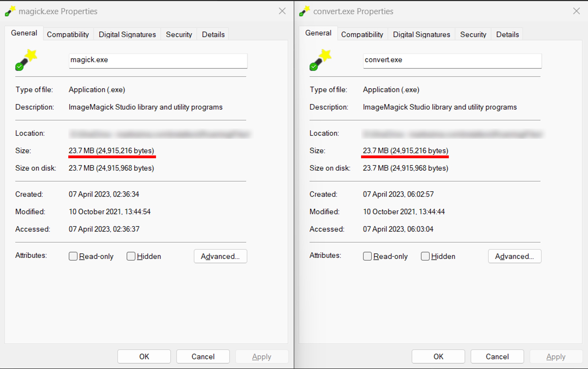Toggle Read-only checkbox in magick.exe Properties
The height and width of the screenshot is (369, 588).
(x=73, y=256)
